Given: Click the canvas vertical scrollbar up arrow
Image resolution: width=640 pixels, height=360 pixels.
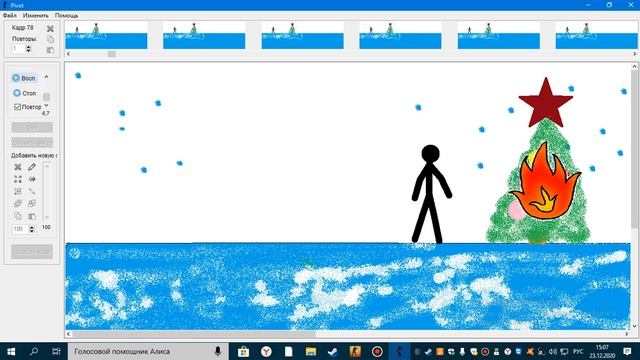Looking at the screenshot, I should pos(634,67).
